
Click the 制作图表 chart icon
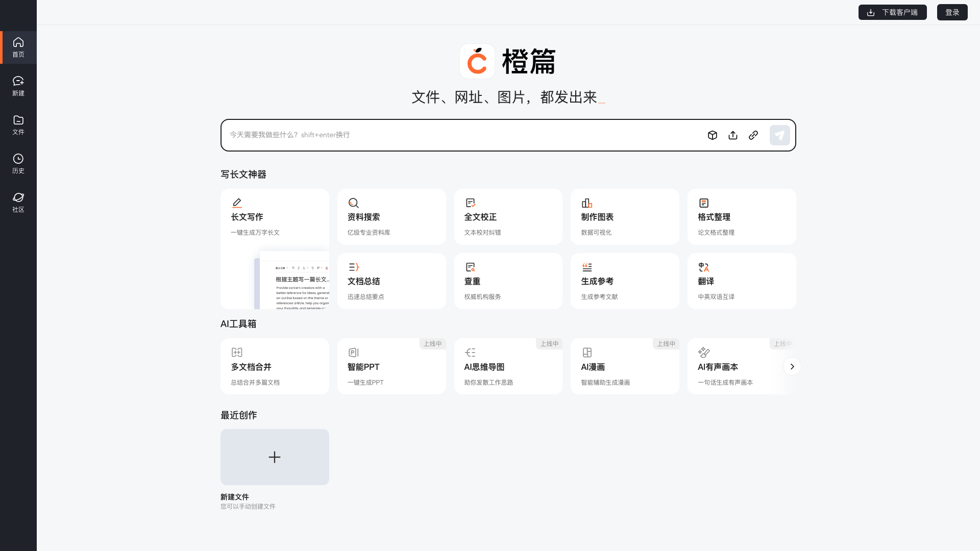[587, 203]
